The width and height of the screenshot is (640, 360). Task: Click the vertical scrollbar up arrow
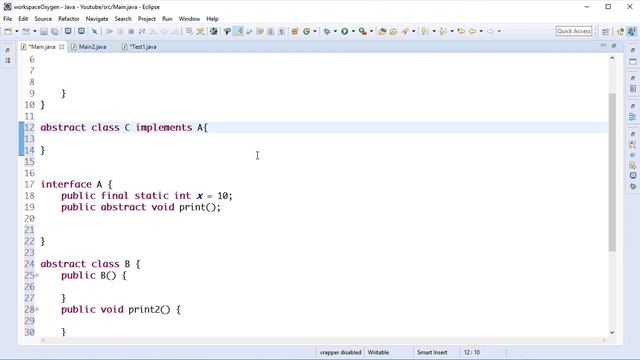coord(612,59)
